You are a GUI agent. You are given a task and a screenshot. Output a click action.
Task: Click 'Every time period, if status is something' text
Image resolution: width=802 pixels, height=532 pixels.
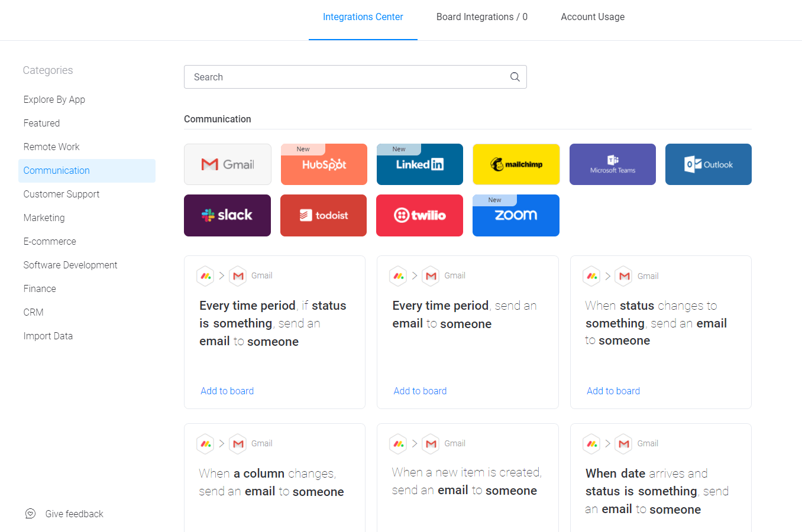[273, 323]
